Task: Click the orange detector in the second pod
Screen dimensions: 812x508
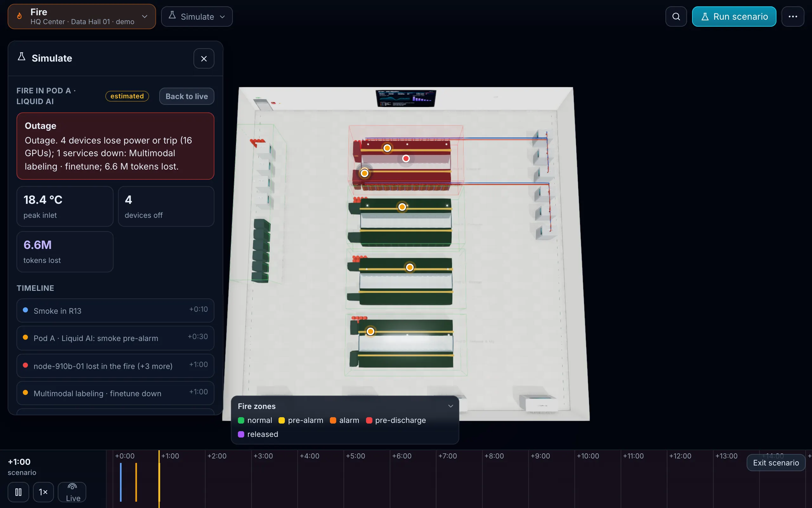Action: tap(402, 207)
